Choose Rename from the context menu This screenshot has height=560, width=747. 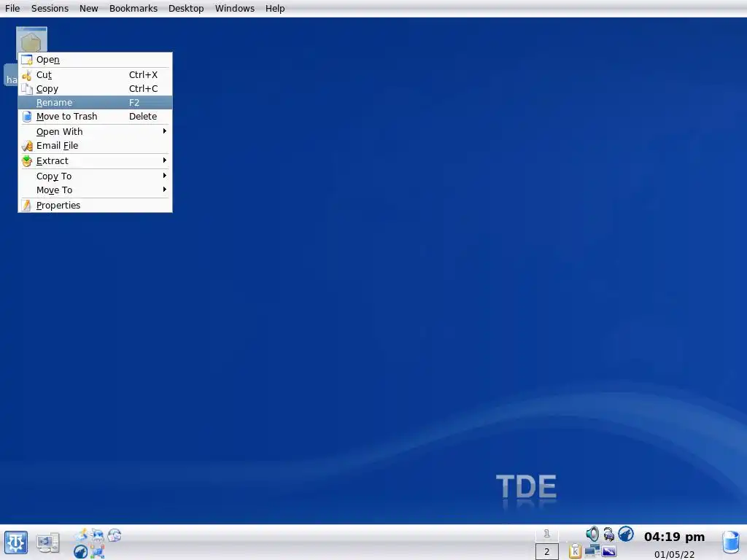[95, 102]
